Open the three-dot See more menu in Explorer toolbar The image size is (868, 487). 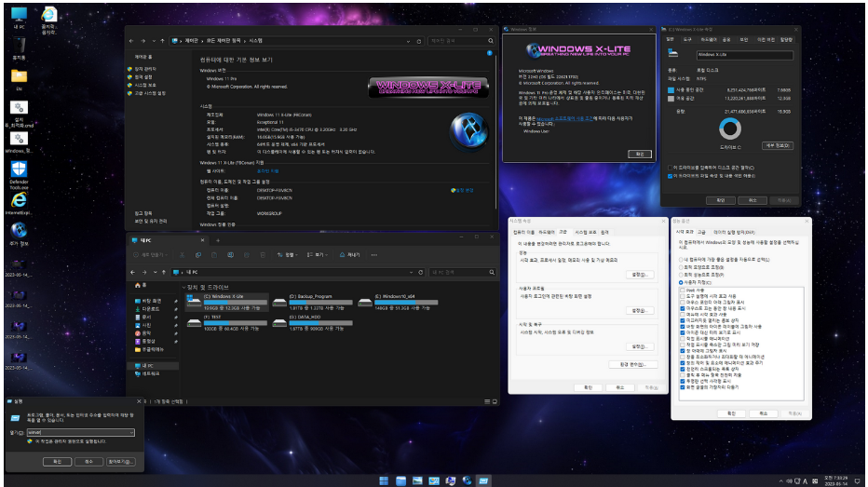pos(374,255)
